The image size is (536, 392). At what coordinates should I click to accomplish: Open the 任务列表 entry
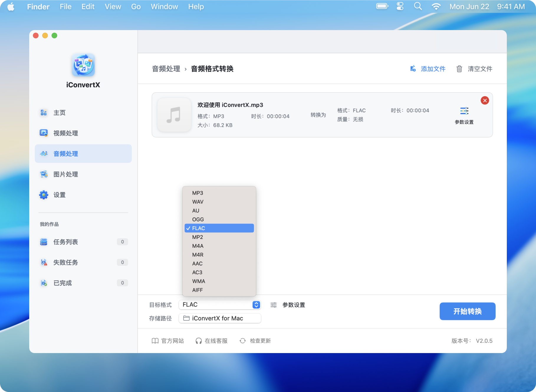tap(83, 242)
